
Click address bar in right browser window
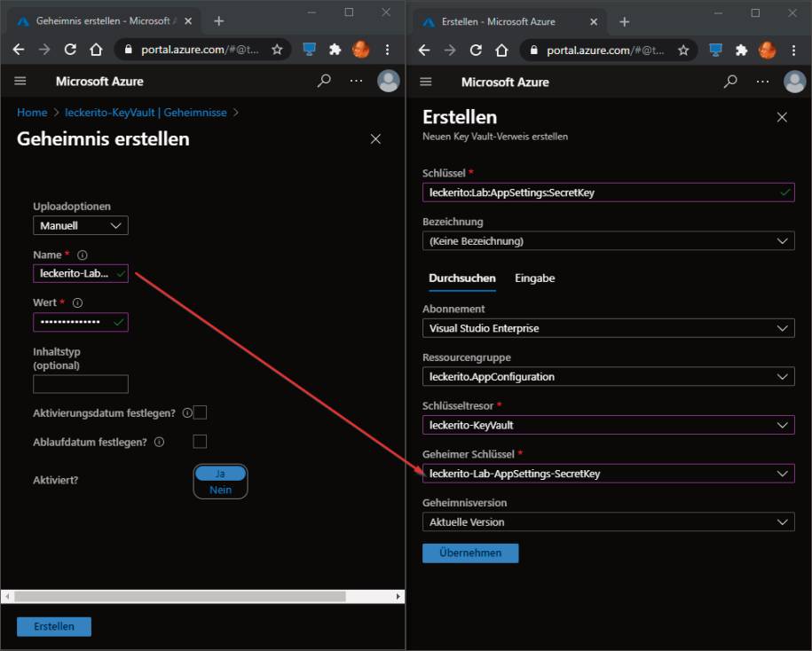609,51
